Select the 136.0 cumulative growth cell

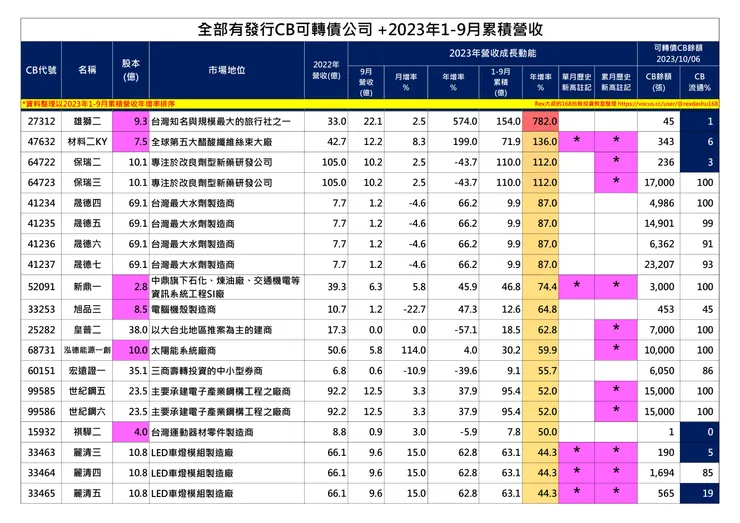pyautogui.click(x=540, y=142)
